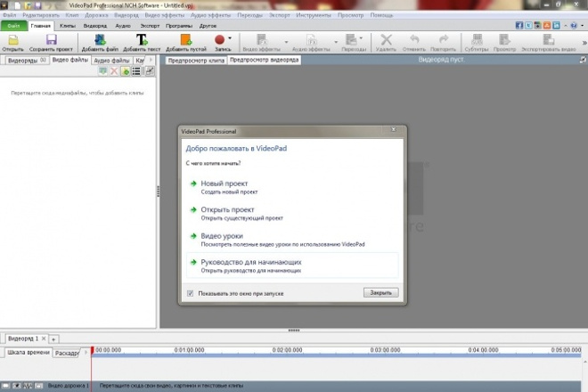
Task: Open the Инструменты menu
Action: click(314, 15)
